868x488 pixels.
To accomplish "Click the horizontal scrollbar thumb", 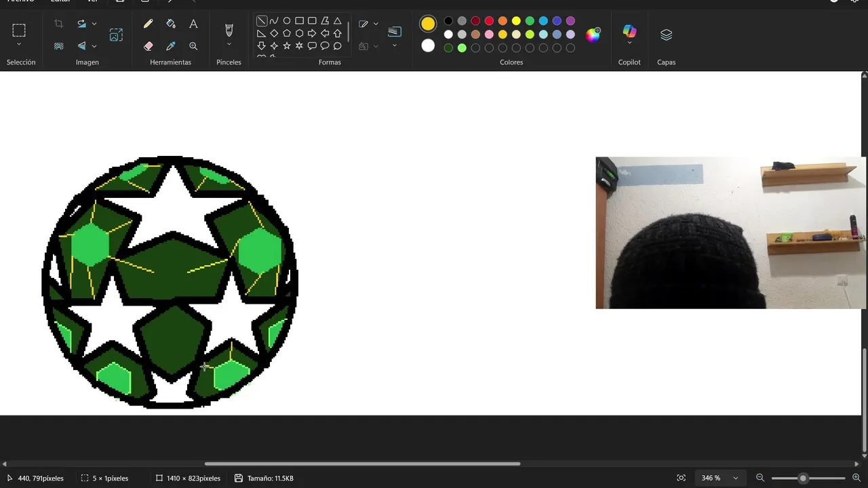I will (x=362, y=464).
